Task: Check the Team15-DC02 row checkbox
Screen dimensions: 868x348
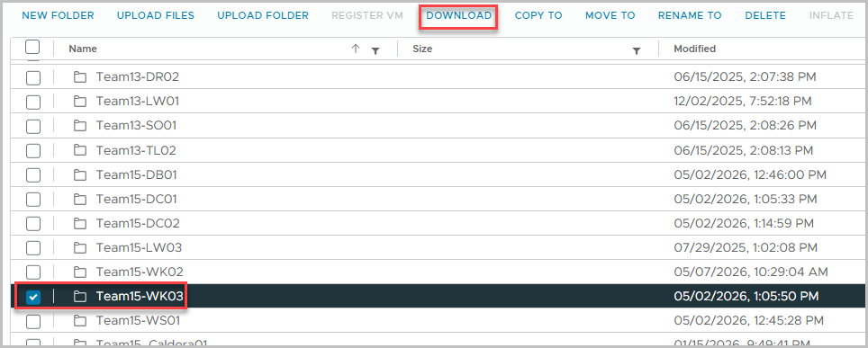Action: click(33, 224)
